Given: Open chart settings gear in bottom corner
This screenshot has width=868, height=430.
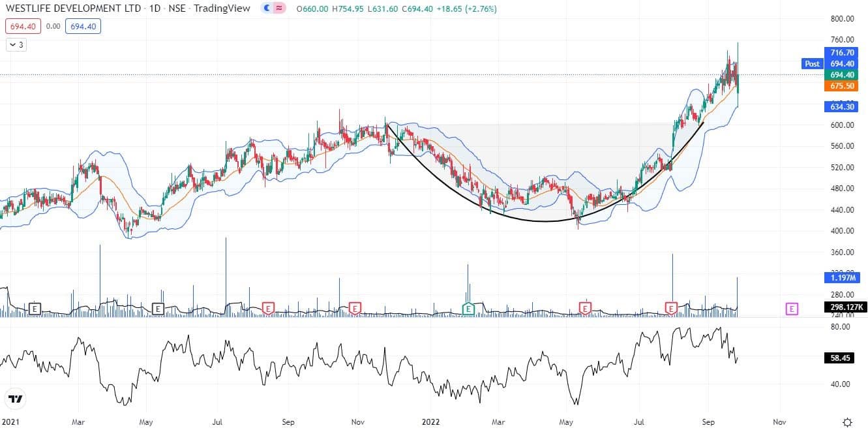Looking at the screenshot, I should [847, 422].
